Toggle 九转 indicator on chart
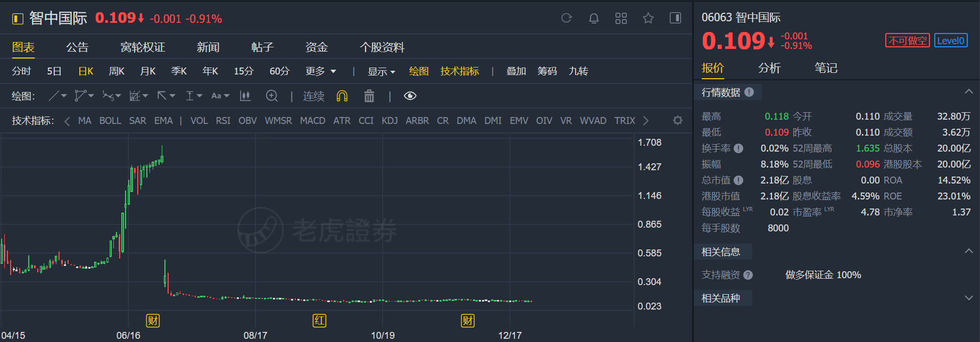The image size is (980, 342). pyautogui.click(x=578, y=71)
